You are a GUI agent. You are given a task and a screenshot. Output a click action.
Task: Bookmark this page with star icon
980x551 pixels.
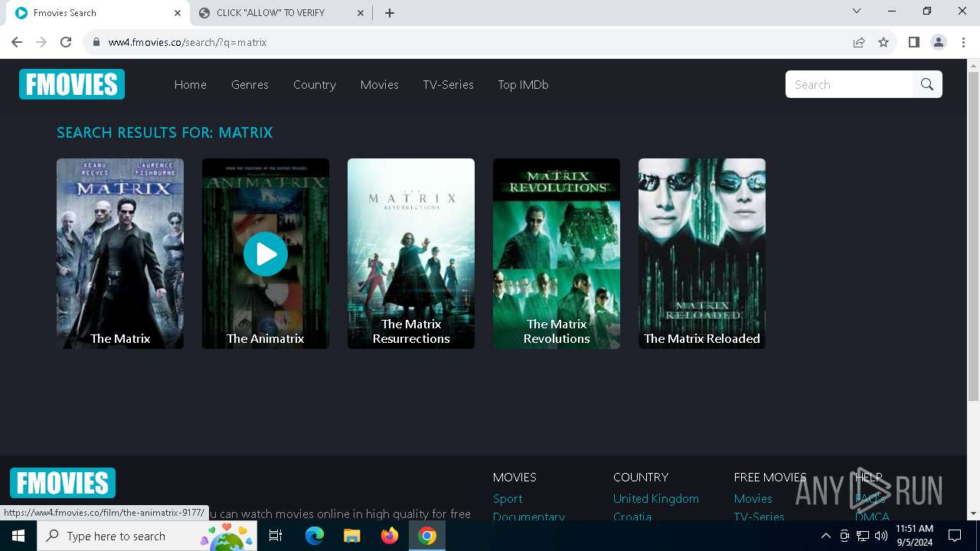(884, 42)
